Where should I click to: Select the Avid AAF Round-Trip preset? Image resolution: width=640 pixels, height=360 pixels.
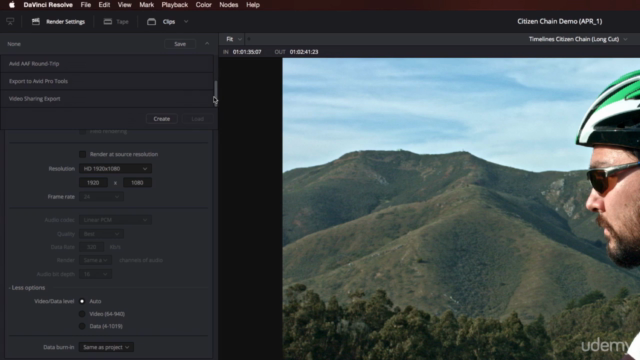107,64
